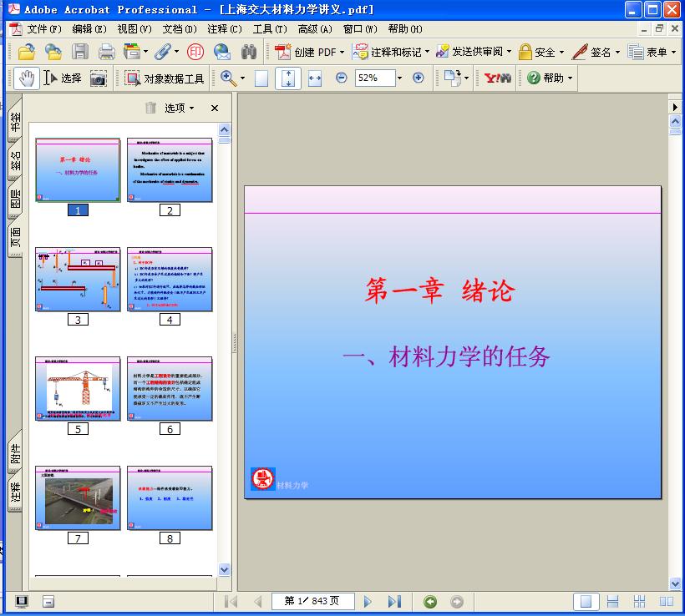Image resolution: width=685 pixels, height=616 pixels.
Task: Choose the Snapshot camera tool
Action: 99,79
